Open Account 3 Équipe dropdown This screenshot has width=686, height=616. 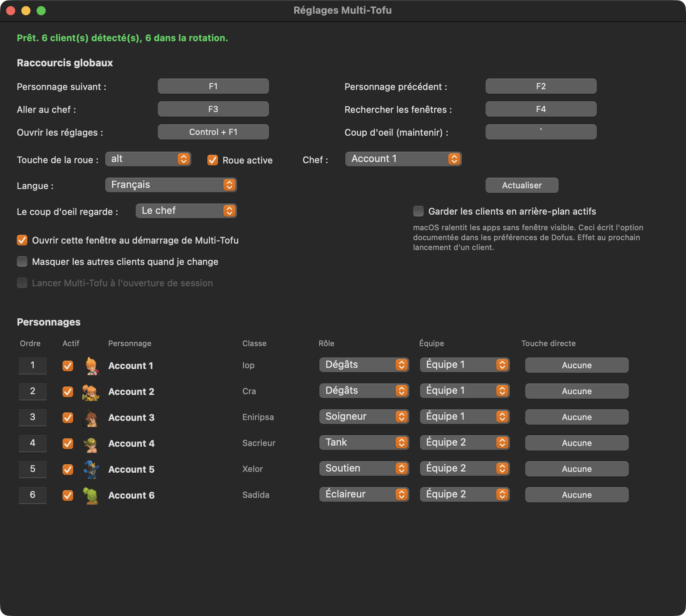(x=465, y=417)
